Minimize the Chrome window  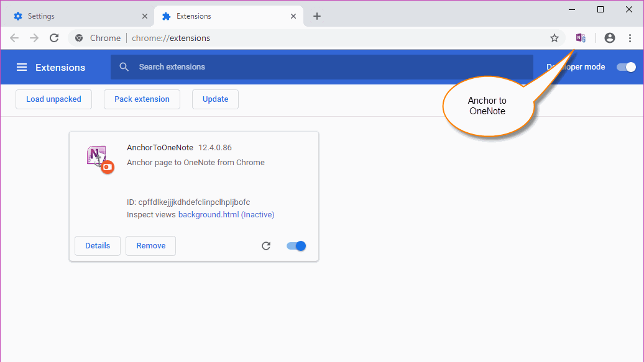pyautogui.click(x=572, y=9)
